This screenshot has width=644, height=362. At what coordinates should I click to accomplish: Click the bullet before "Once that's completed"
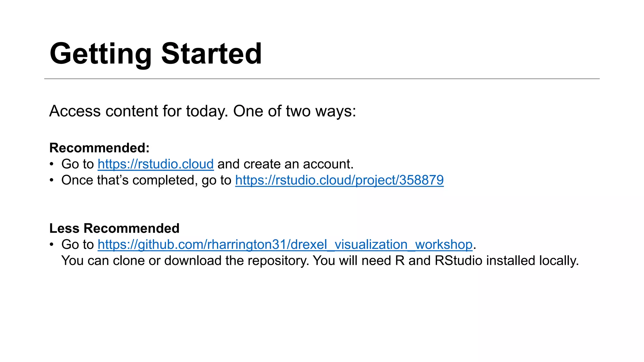pos(52,180)
